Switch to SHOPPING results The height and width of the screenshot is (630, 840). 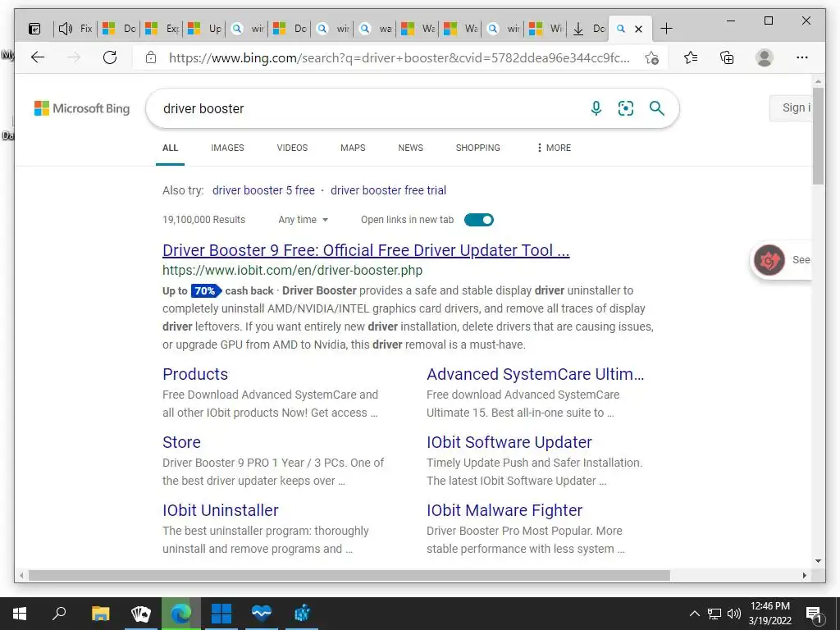click(x=478, y=148)
